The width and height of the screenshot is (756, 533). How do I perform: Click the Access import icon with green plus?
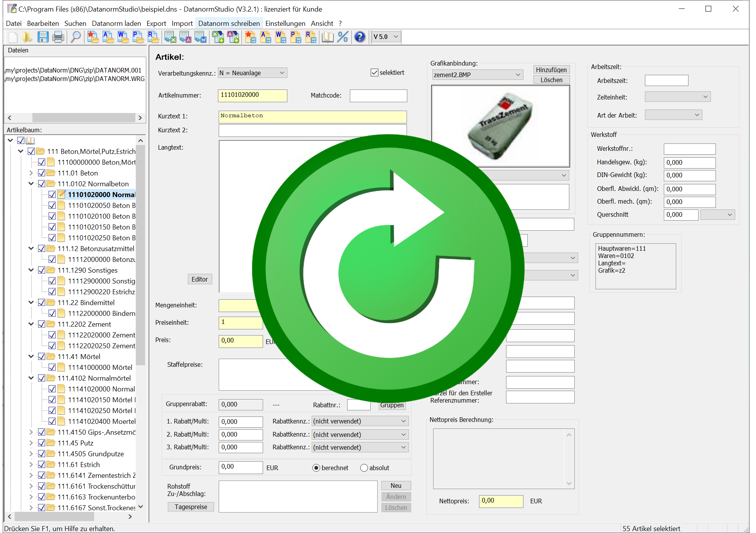[233, 37]
